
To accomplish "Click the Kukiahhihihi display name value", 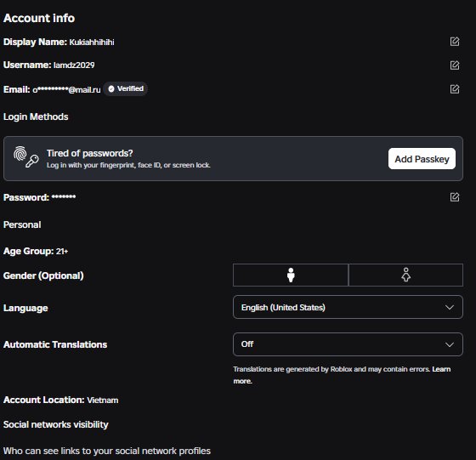I will [x=92, y=43].
